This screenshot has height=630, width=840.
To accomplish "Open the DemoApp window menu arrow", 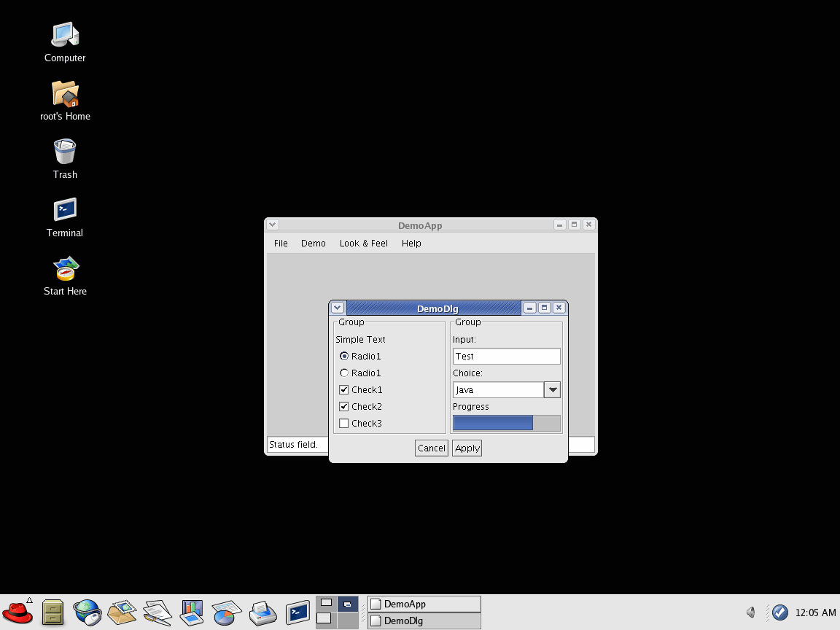I will (272, 225).
